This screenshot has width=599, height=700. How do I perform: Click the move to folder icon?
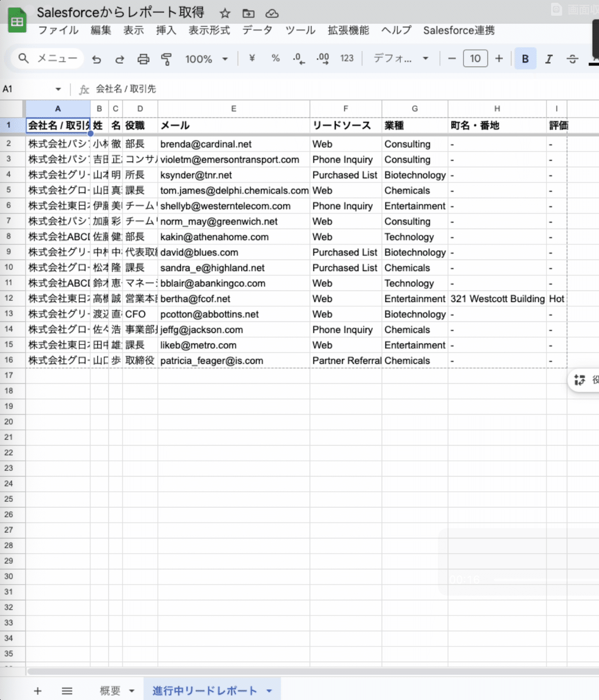pyautogui.click(x=248, y=13)
